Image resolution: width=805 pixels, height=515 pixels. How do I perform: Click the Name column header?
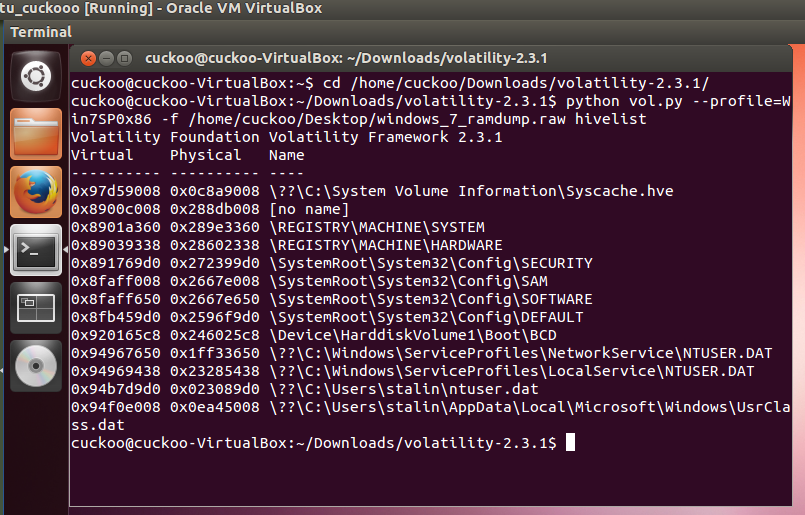coord(287,155)
